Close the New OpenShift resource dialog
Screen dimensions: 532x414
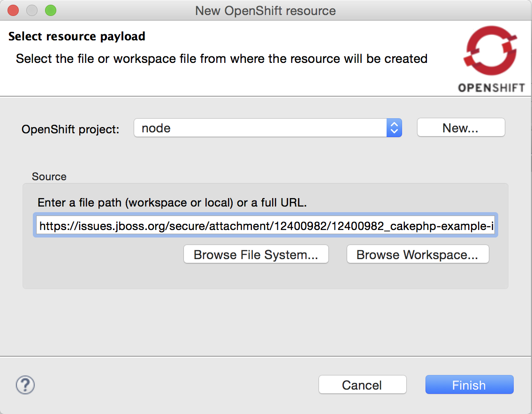(13, 10)
